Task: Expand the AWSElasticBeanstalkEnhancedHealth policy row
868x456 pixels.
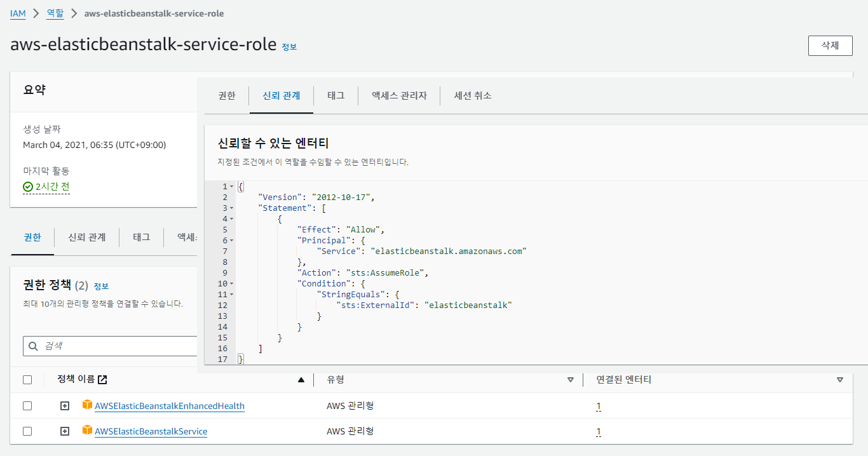Action: coord(65,406)
